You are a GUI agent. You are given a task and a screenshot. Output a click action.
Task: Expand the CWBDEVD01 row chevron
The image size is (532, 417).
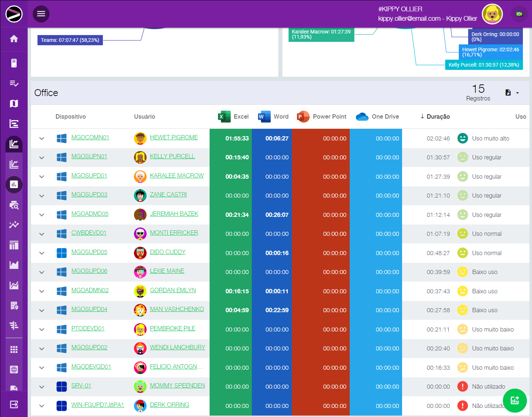(x=42, y=234)
